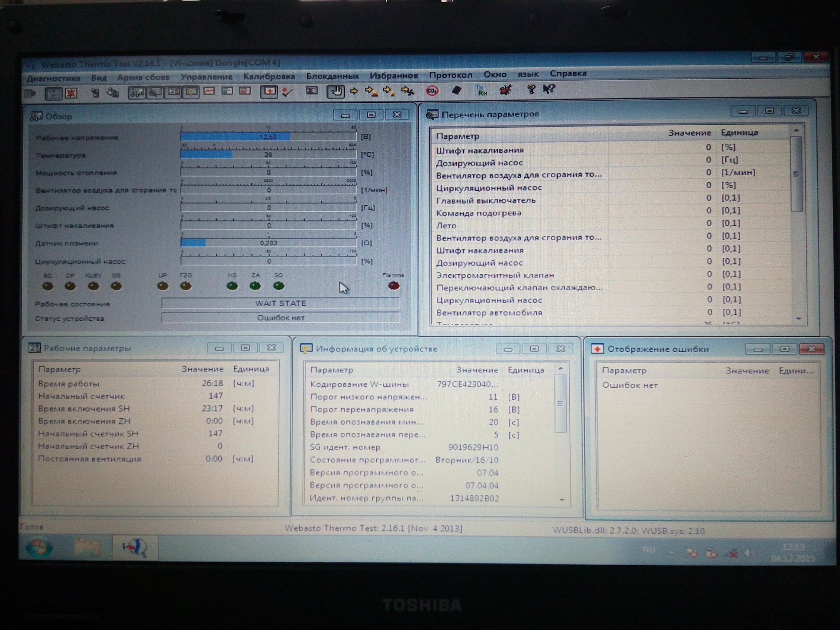Viewport: 840px width, 630px height.
Task: Open the Windows Start button
Action: pos(38,548)
